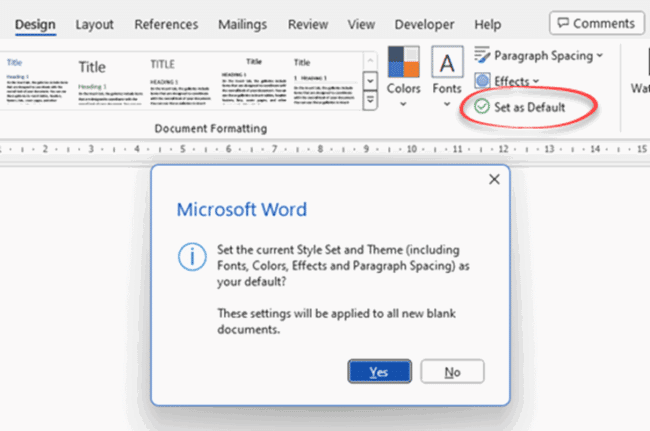Expand the style set gallery More arrow
The height and width of the screenshot is (431, 650).
coord(369,100)
